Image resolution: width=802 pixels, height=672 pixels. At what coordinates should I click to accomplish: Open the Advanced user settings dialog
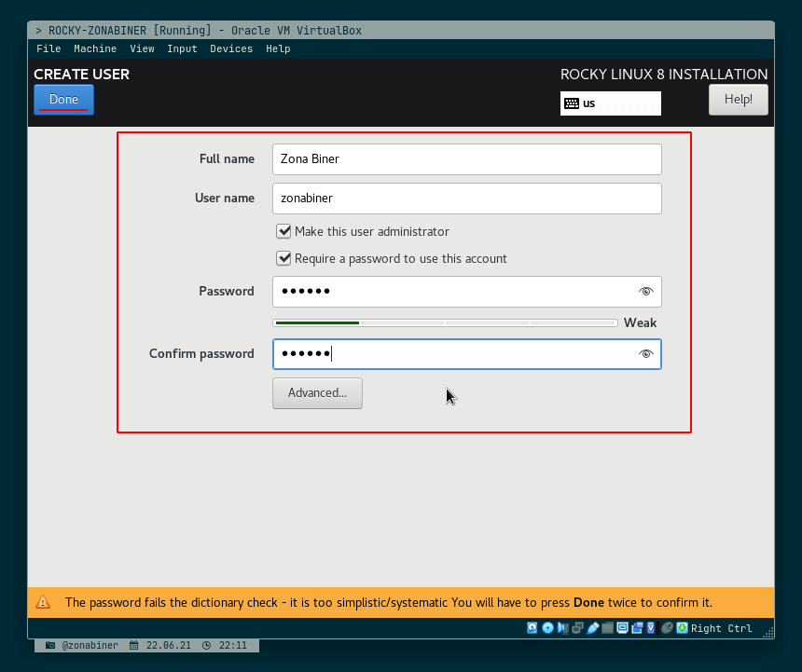316,392
